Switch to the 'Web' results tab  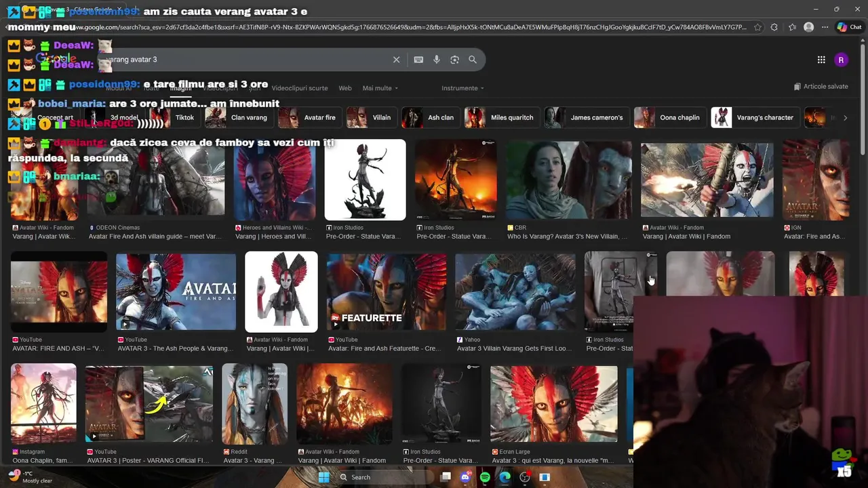click(x=345, y=88)
